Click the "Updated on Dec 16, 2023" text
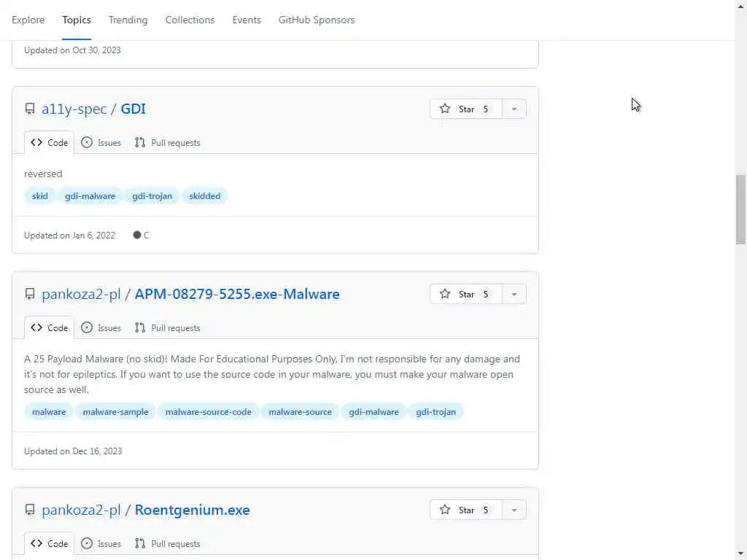 [73, 451]
